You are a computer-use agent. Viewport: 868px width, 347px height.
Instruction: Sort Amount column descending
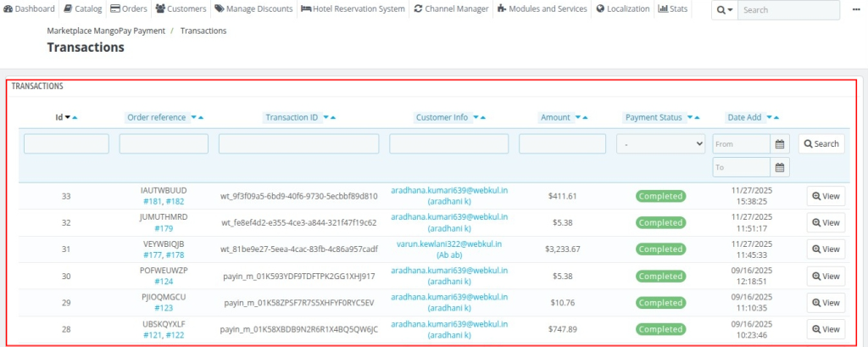(578, 118)
